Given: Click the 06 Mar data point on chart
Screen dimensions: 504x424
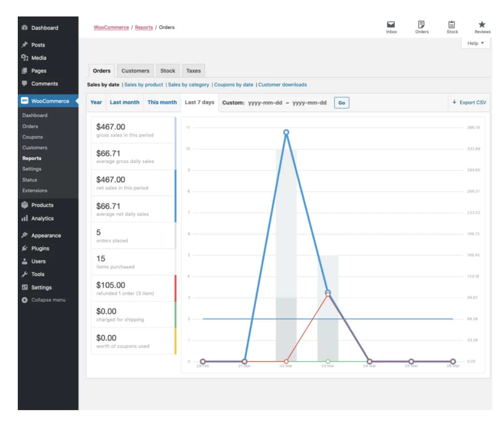Looking at the screenshot, I should [453, 362].
